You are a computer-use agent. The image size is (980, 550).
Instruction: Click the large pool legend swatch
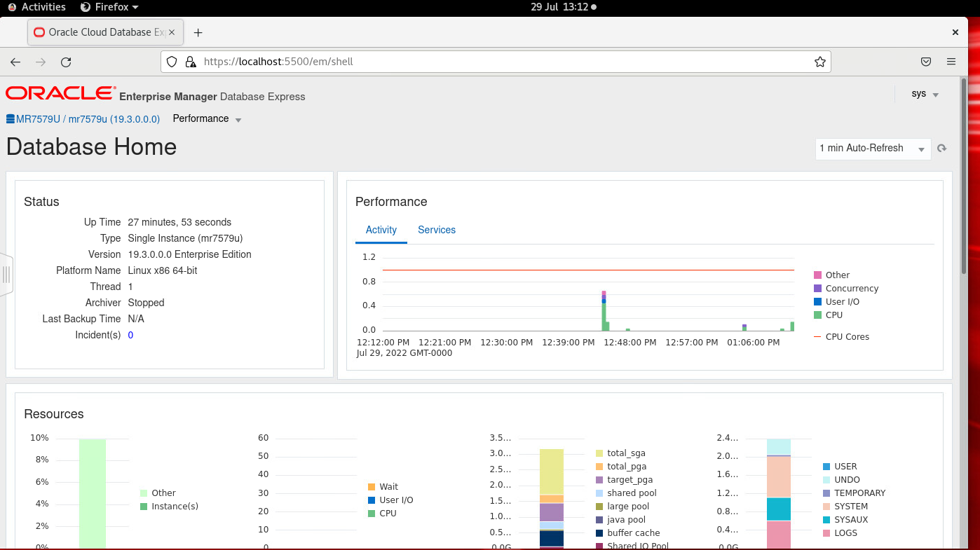599,507
